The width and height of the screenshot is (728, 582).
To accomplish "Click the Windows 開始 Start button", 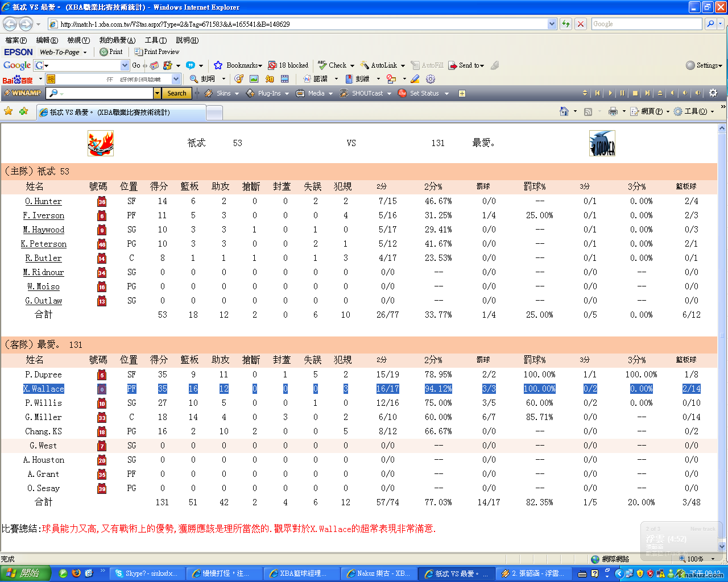I will click(x=26, y=573).
